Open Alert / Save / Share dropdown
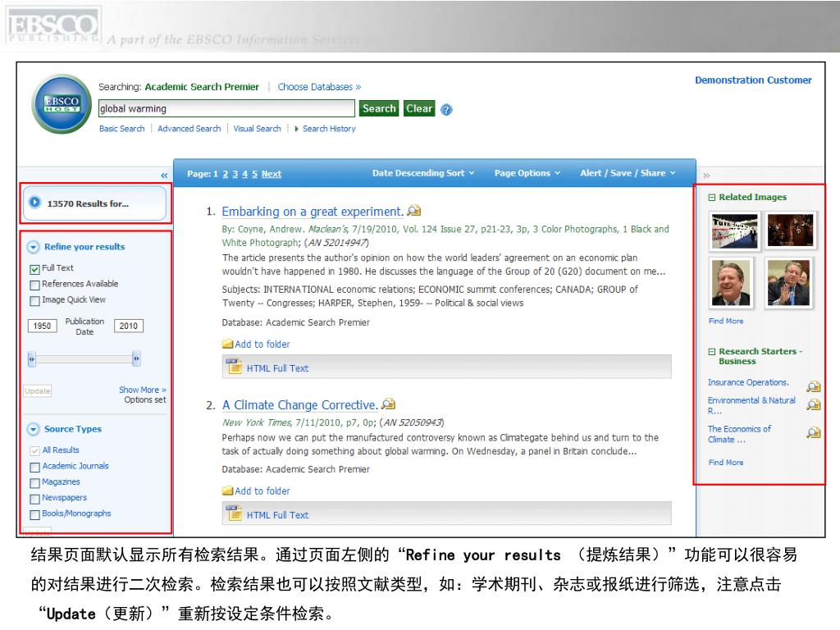The image size is (840, 630). [628, 173]
